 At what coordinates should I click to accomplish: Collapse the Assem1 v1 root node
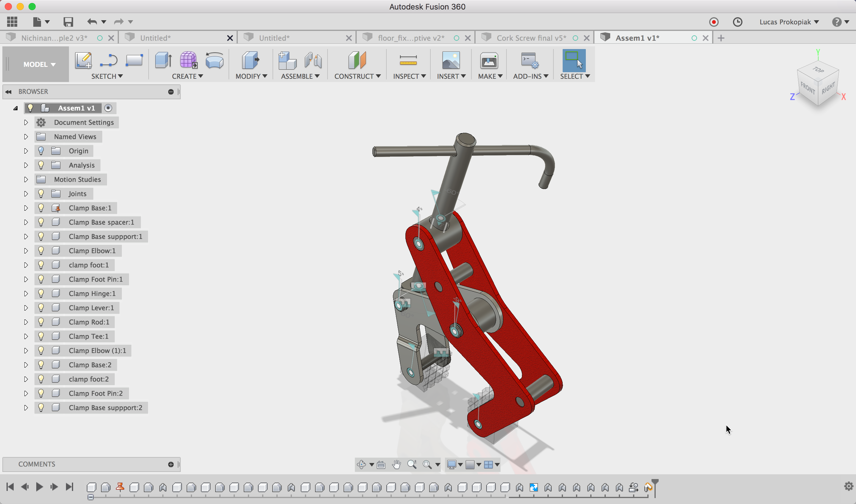click(x=15, y=108)
